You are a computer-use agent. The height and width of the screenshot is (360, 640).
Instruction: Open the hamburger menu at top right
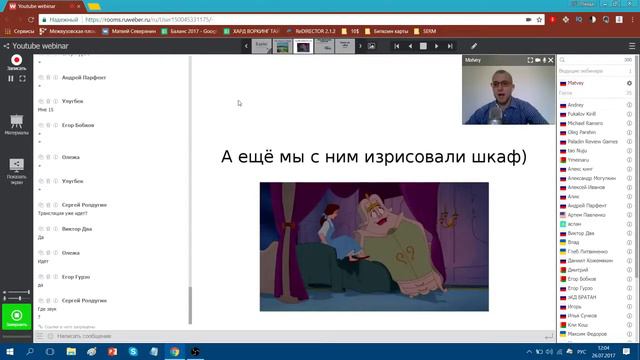click(x=632, y=46)
